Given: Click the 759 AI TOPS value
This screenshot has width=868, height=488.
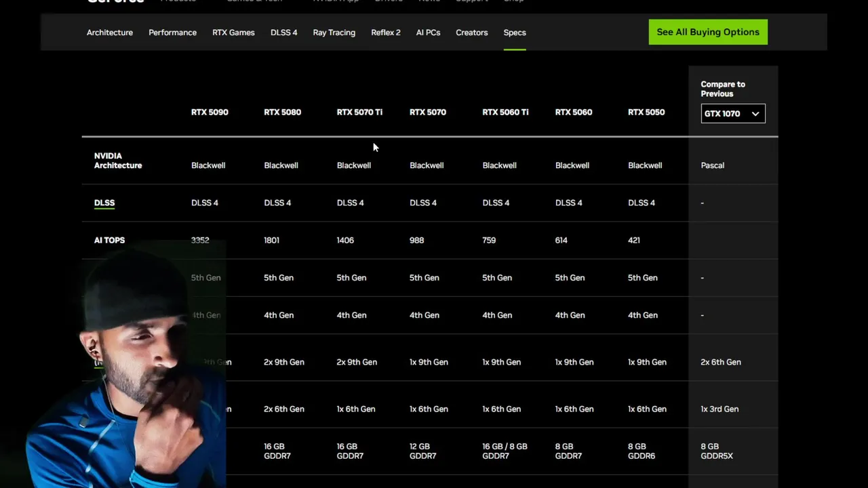Looking at the screenshot, I should tap(489, 240).
